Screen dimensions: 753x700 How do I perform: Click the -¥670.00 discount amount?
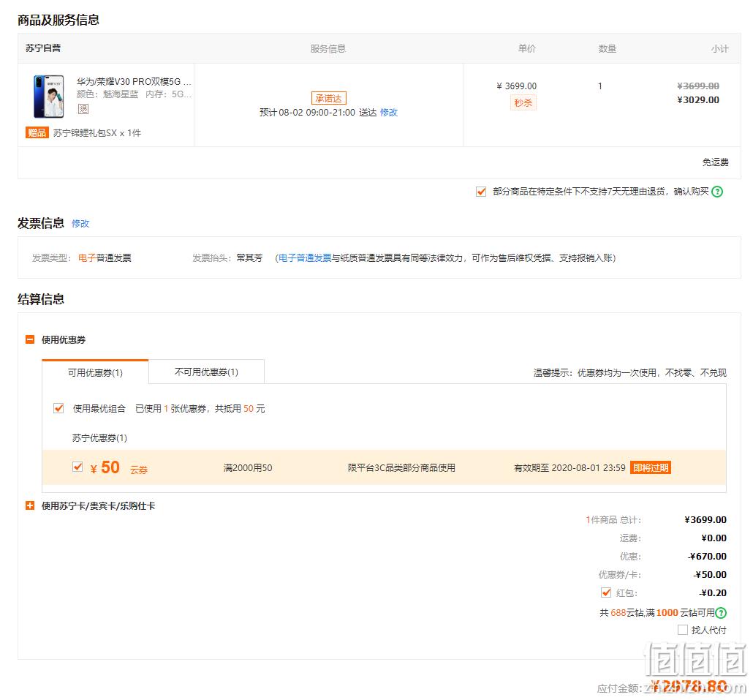coord(707,556)
